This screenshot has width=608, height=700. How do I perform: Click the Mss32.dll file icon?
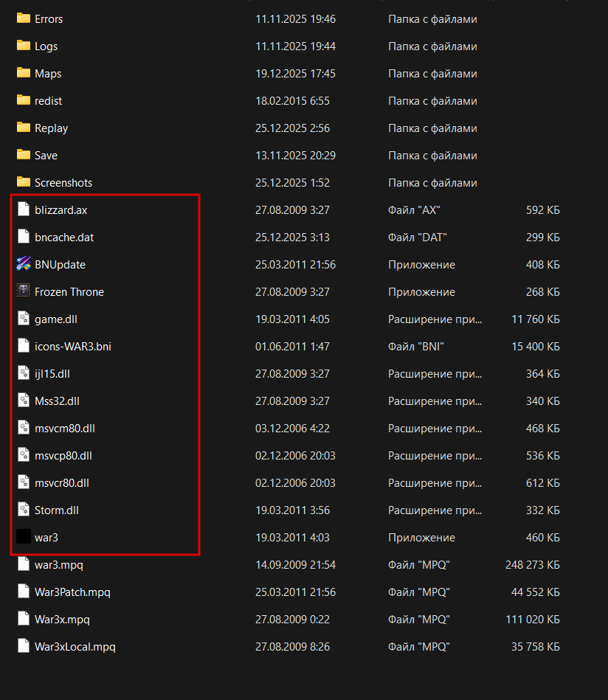point(23,400)
